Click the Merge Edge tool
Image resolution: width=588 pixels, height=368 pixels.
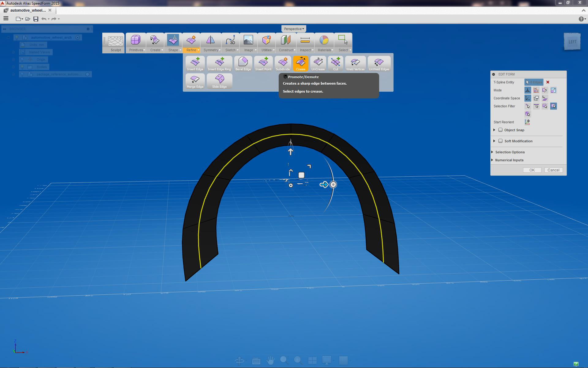coord(195,81)
